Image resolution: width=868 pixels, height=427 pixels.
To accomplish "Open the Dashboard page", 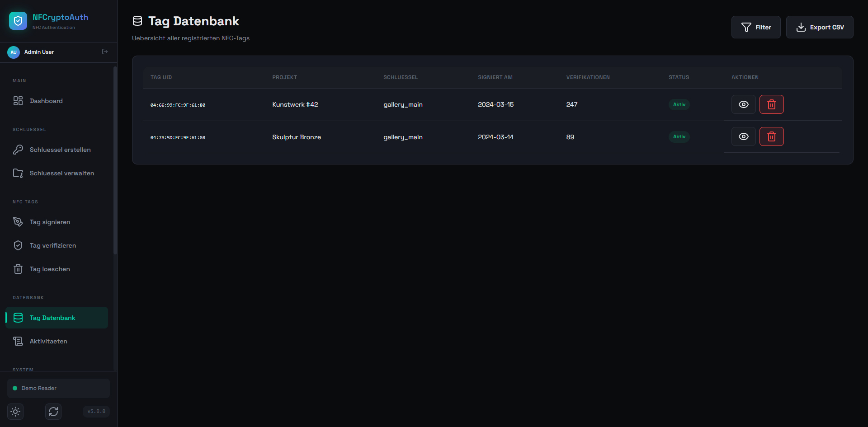I will [46, 101].
